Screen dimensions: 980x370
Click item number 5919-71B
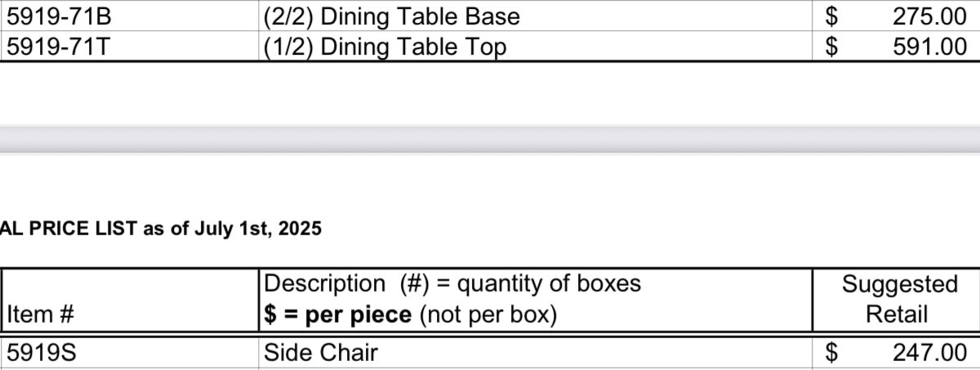59,16
